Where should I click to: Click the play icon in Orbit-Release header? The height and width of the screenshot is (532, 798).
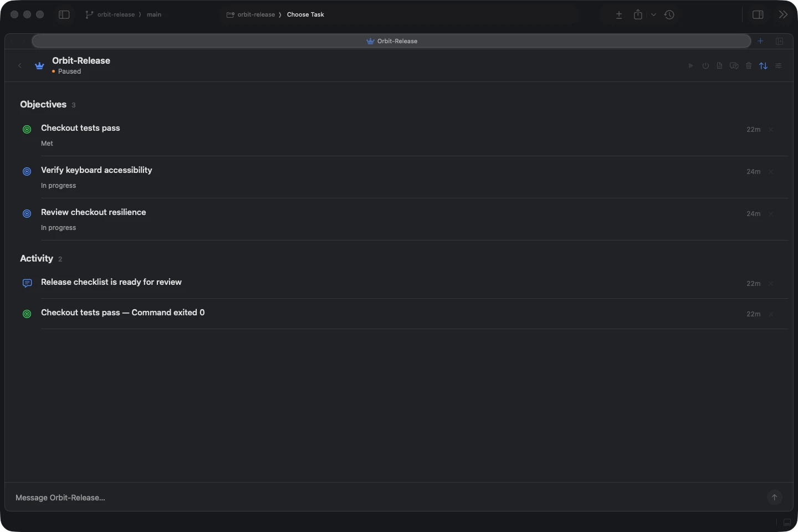tap(690, 66)
